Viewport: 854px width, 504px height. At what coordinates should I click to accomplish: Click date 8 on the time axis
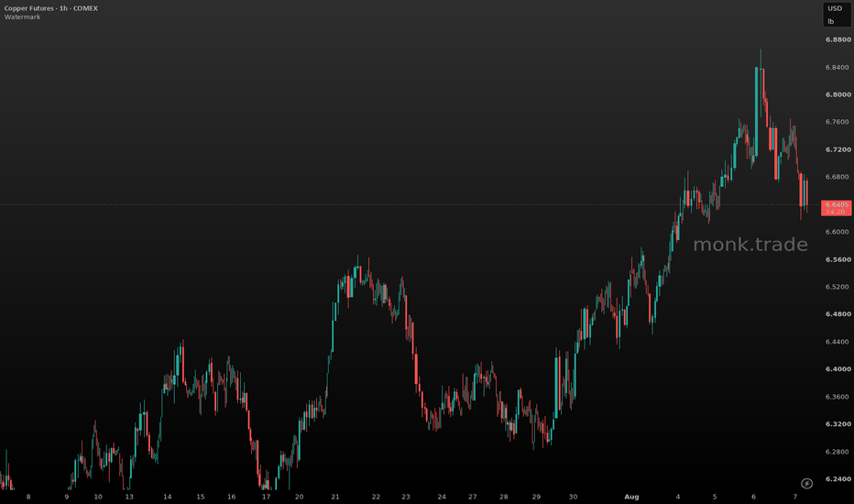click(28, 497)
